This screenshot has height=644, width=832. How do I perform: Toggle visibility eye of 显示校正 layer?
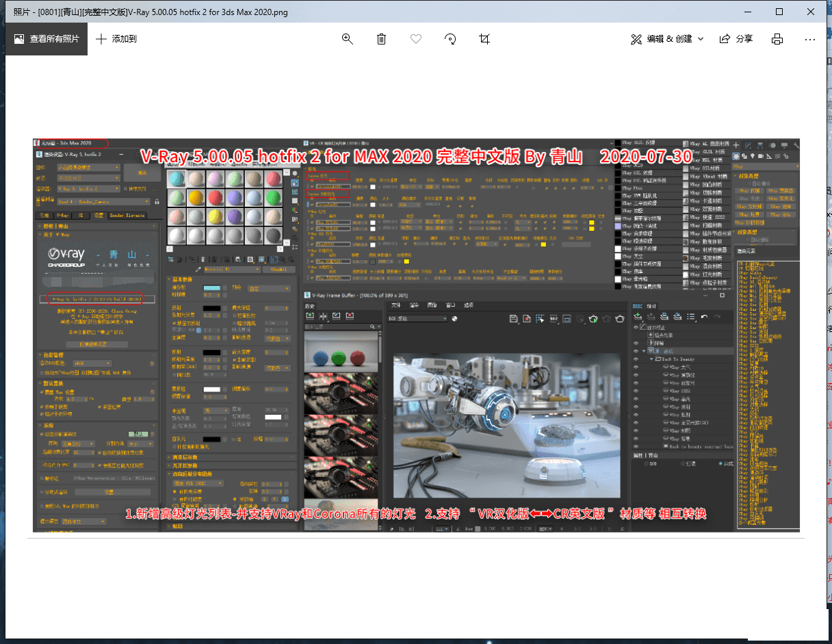[636, 328]
